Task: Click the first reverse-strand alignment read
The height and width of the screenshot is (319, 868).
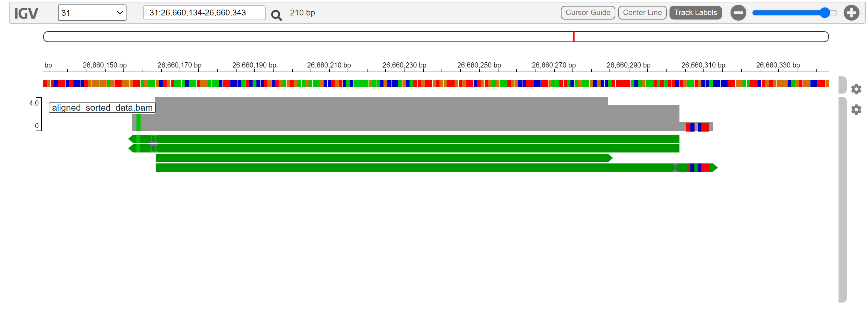Action: coord(404,139)
